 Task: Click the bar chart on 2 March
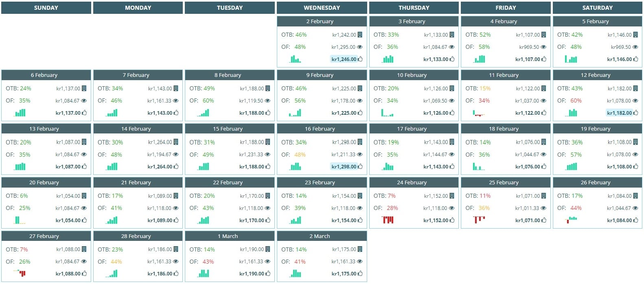click(296, 274)
